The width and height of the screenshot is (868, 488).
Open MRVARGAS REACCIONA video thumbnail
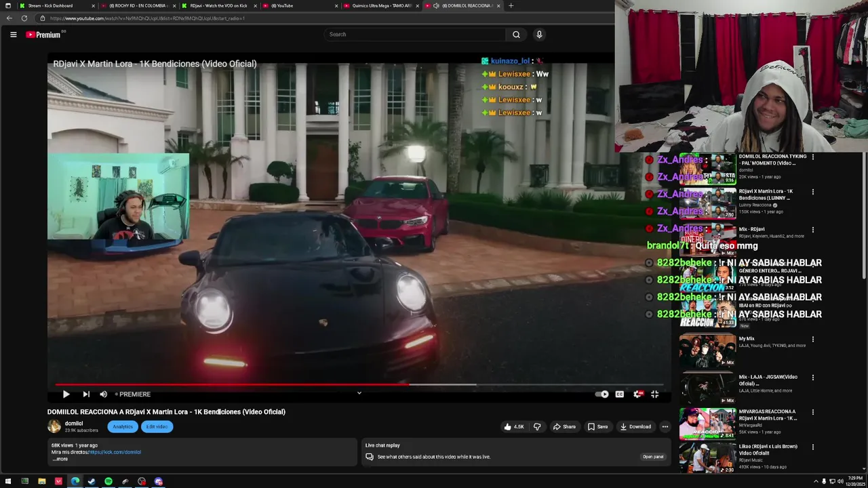click(707, 424)
